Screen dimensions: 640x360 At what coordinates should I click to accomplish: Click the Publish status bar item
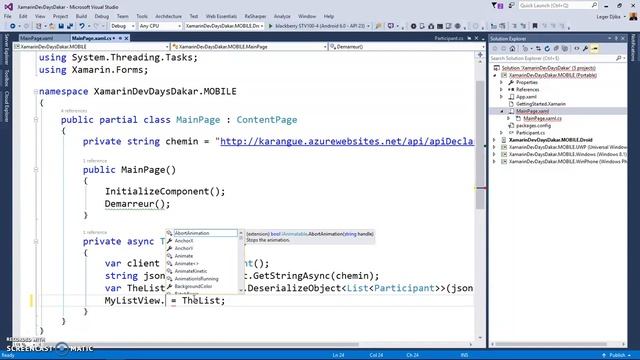[616, 355]
